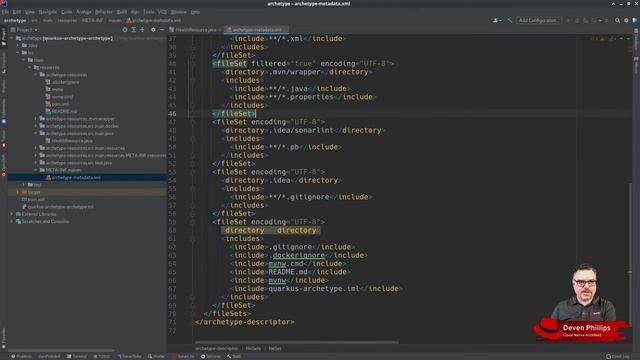Open the Navigate menu
The height and width of the screenshot is (360, 640).
click(x=48, y=12)
